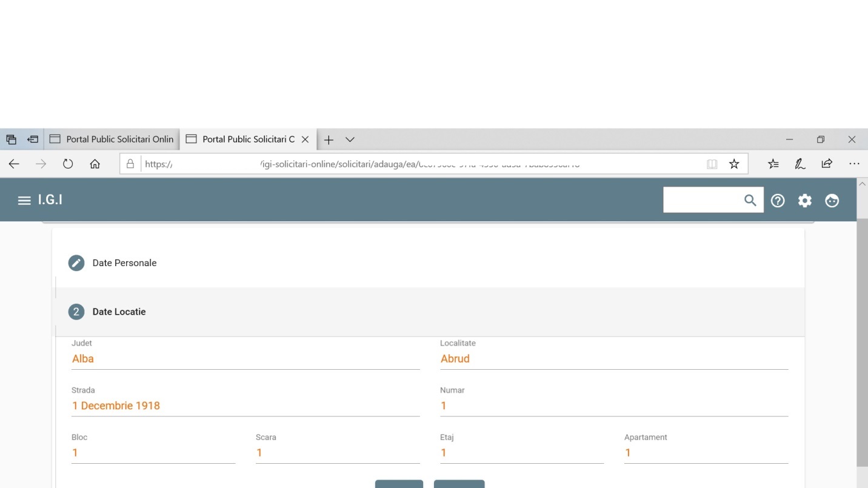Click the search magnifier icon
The image size is (868, 488).
pyautogui.click(x=750, y=199)
